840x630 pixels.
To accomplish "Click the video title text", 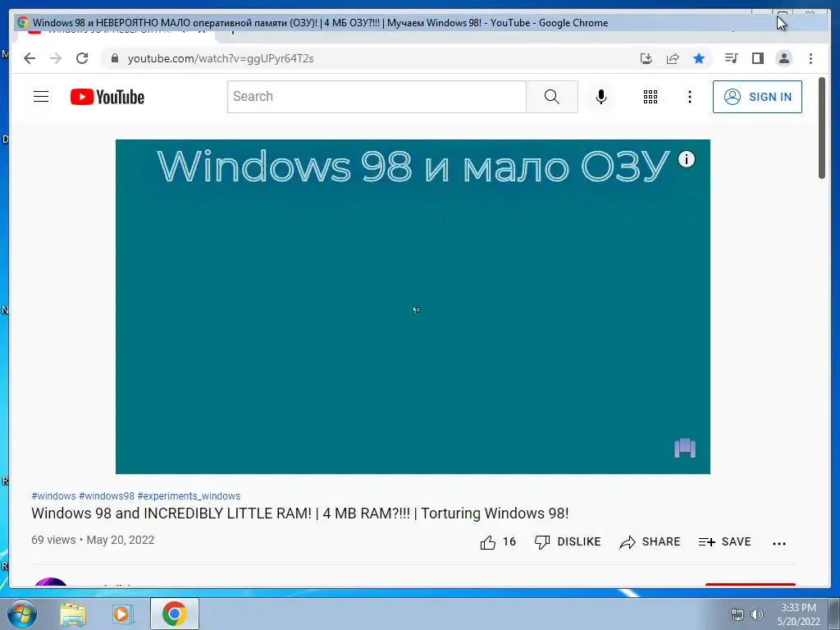I will [300, 514].
